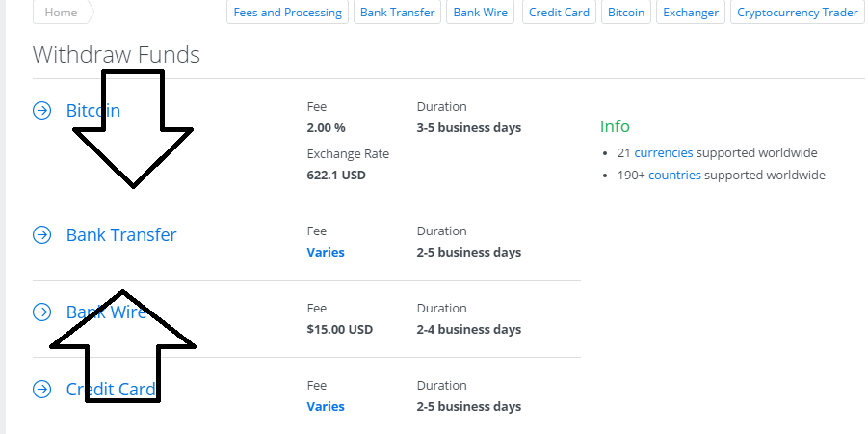Open the Credit Card withdrawal method
Screen dimensions: 868x434
[111, 389]
